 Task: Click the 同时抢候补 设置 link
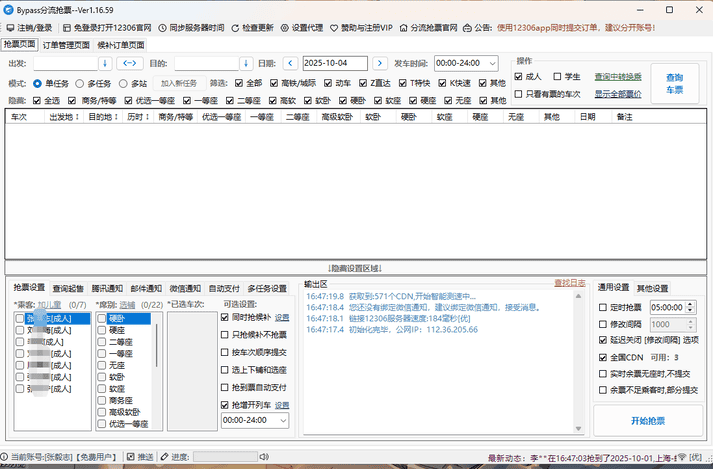click(x=282, y=318)
